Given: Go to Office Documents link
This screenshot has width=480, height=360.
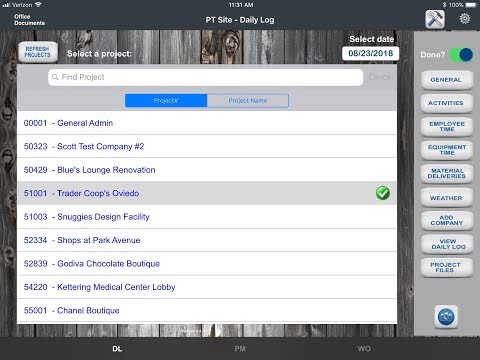Looking at the screenshot, I should (x=29, y=20).
